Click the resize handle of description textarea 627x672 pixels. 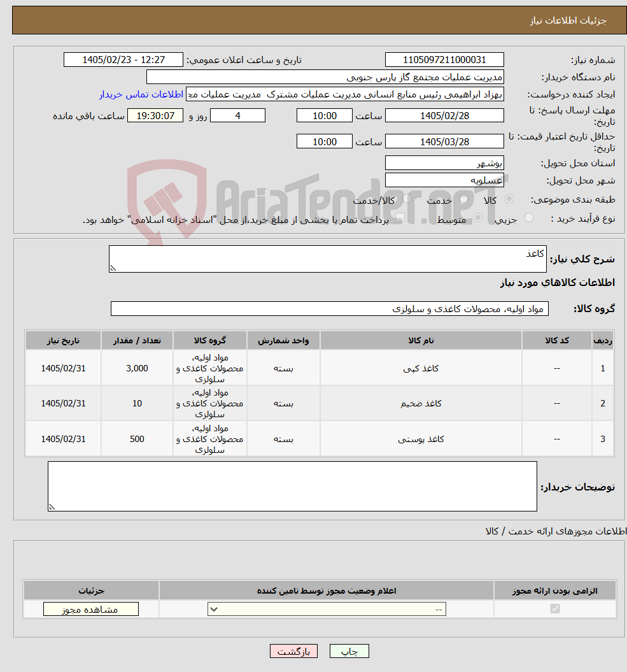click(113, 268)
